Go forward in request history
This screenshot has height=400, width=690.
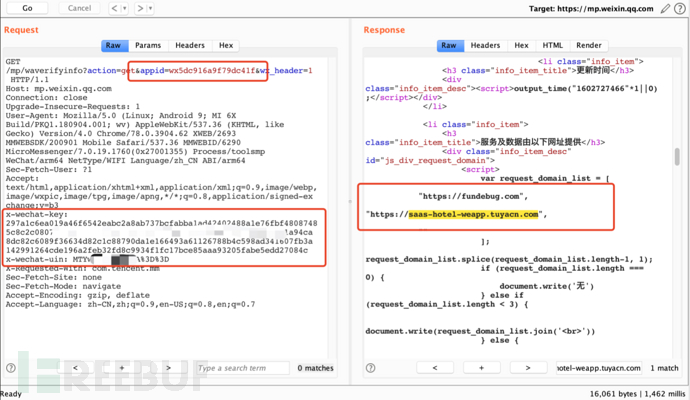140,8
